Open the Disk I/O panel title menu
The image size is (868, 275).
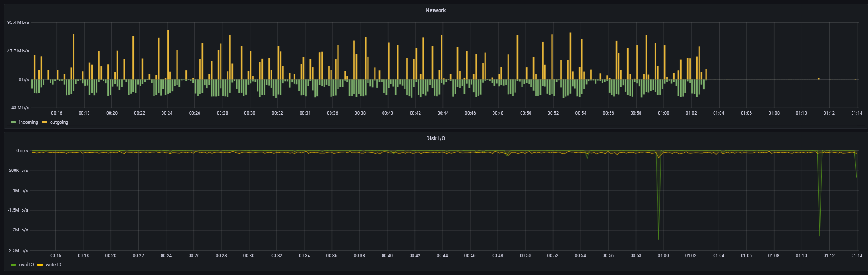pyautogui.click(x=435, y=138)
